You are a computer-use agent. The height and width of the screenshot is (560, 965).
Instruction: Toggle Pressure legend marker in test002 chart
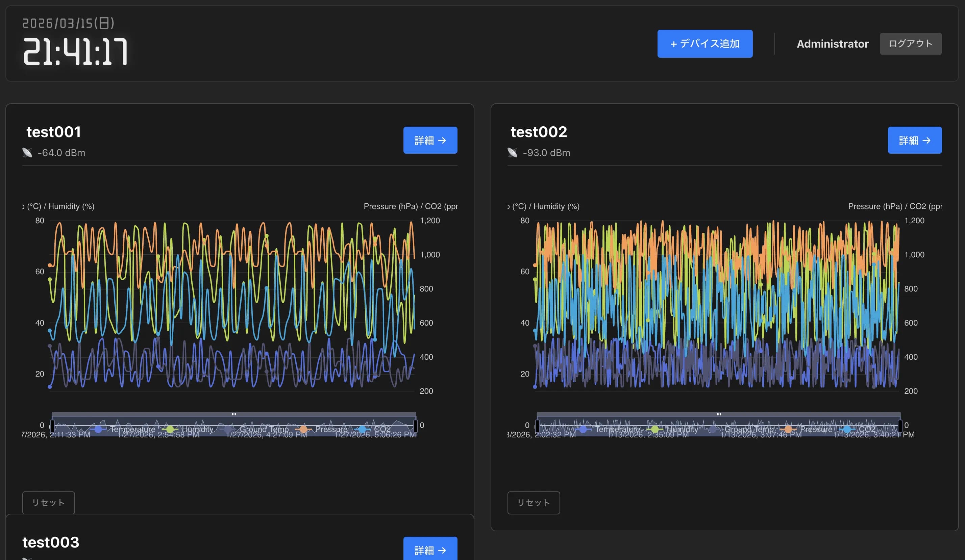pos(788,429)
